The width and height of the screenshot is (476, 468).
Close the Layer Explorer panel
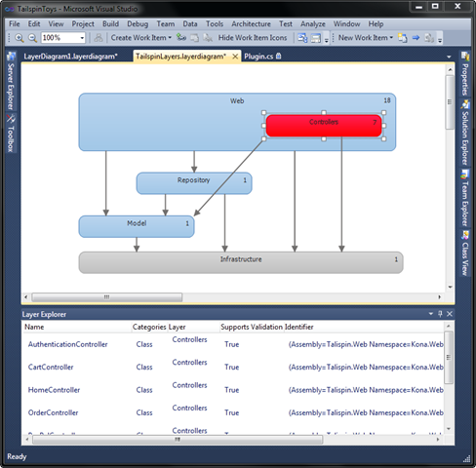pos(450,314)
